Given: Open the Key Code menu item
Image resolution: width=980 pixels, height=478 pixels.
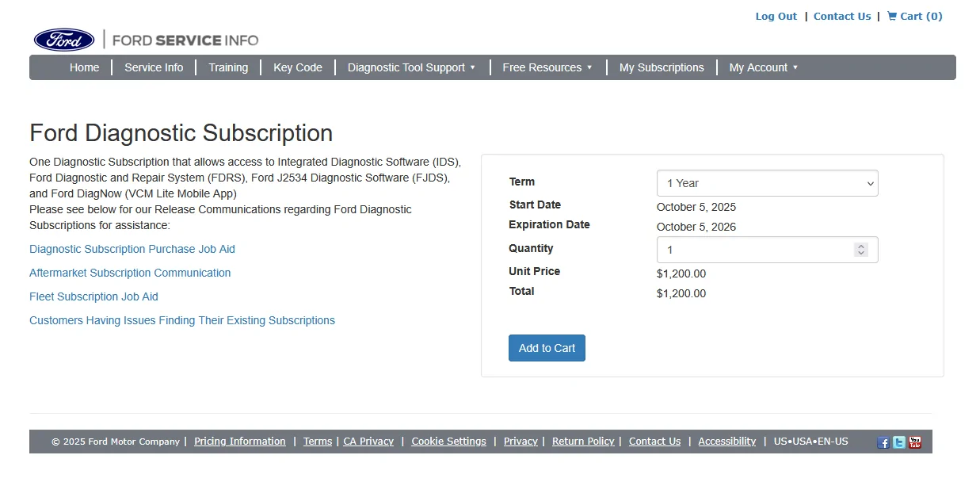Looking at the screenshot, I should [x=298, y=67].
